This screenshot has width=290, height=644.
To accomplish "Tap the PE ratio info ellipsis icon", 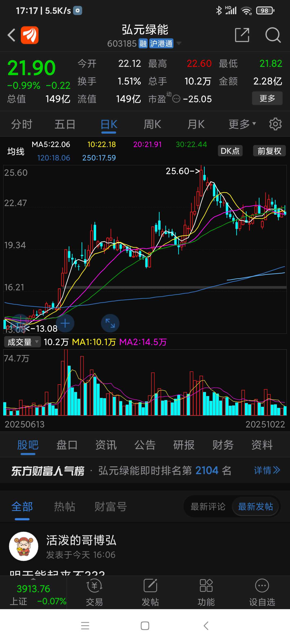I will click(176, 99).
